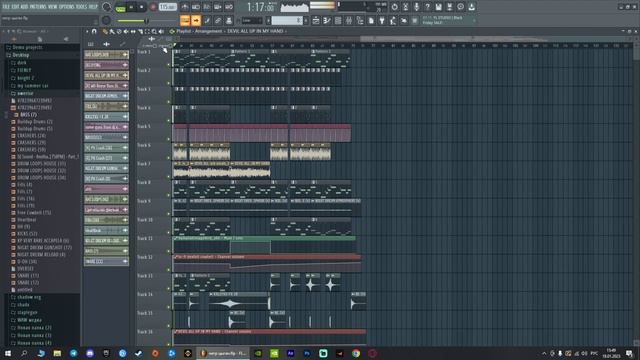
Task: Open the tempo tapper icon
Action: point(393,20)
